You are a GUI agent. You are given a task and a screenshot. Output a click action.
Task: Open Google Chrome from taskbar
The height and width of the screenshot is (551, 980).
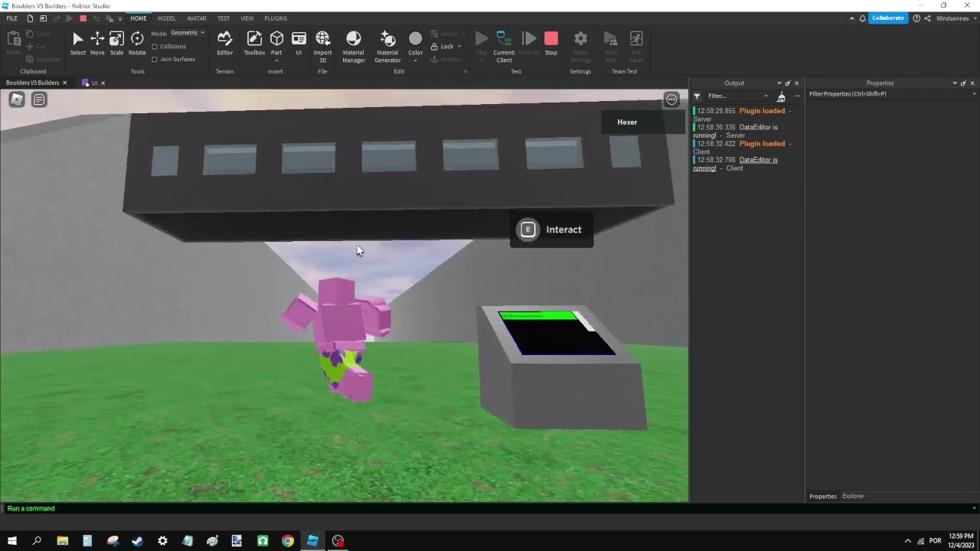(287, 541)
